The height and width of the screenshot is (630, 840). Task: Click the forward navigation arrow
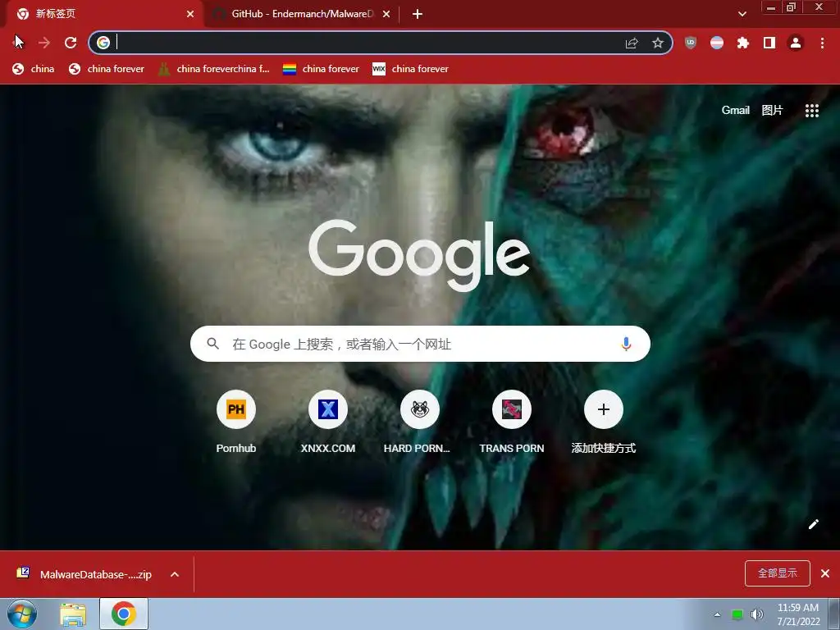[x=44, y=43]
